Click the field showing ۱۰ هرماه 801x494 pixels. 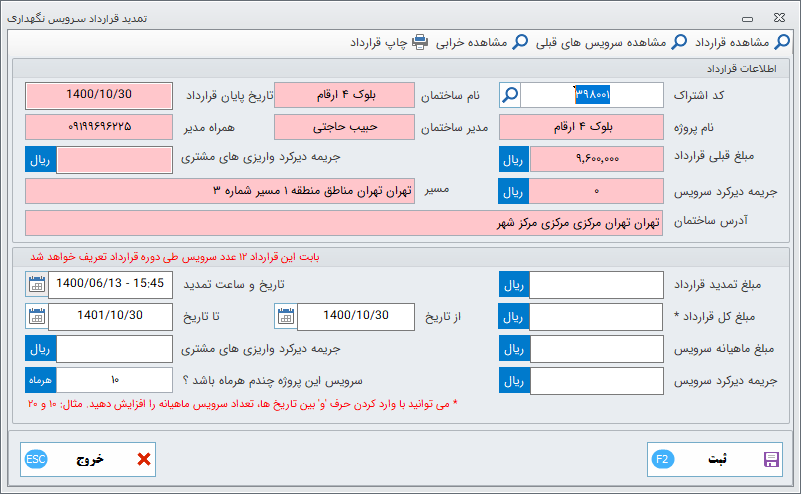pyautogui.click(x=114, y=380)
